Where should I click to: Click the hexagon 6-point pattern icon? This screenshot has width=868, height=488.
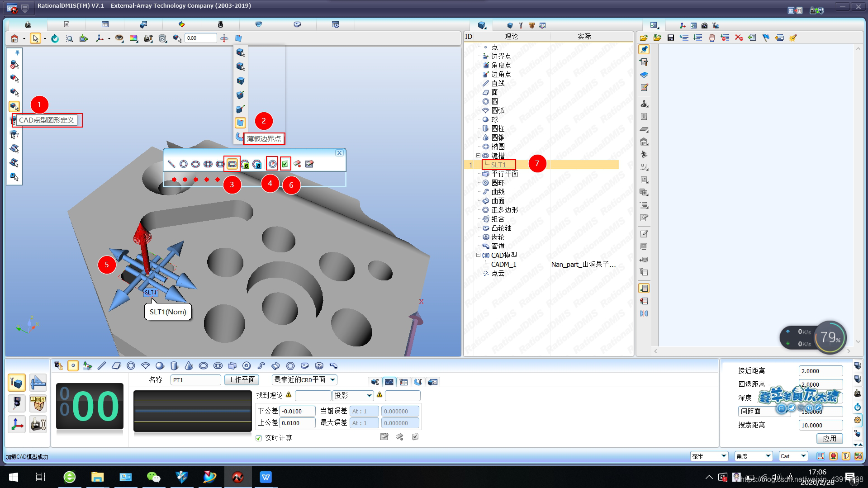pyautogui.click(x=245, y=164)
